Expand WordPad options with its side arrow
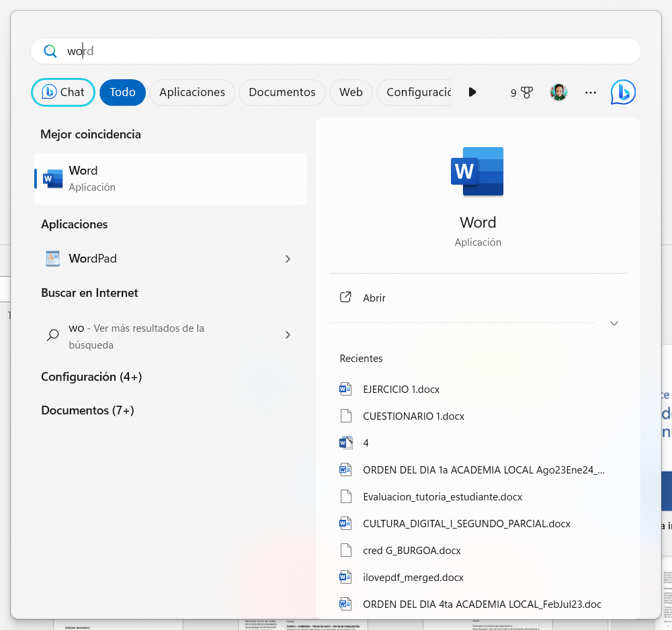 point(288,259)
